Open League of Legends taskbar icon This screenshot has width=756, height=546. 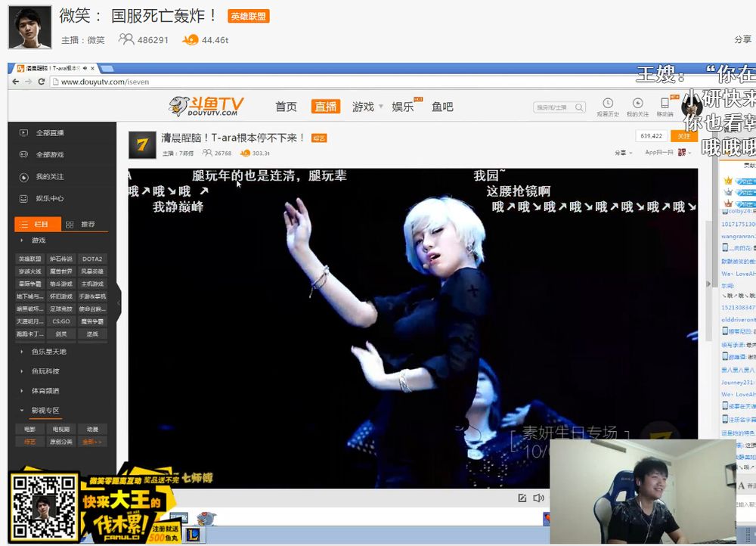194,535
